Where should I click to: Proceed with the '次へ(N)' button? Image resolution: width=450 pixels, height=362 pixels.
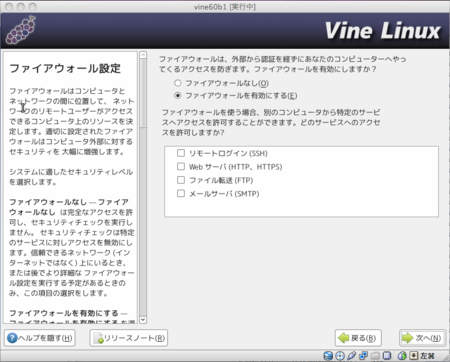pyautogui.click(x=422, y=338)
